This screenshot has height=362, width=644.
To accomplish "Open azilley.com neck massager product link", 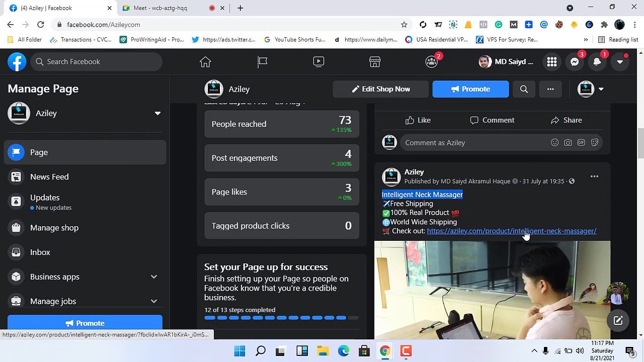I will [x=512, y=231].
